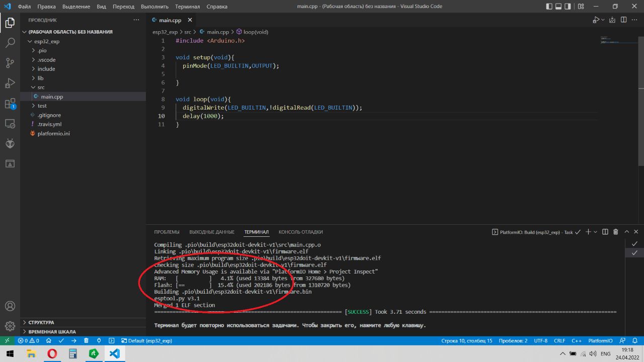Click PlatformIO Build checkmark in status bar
Screen dimensions: 644x362
click(x=61, y=340)
